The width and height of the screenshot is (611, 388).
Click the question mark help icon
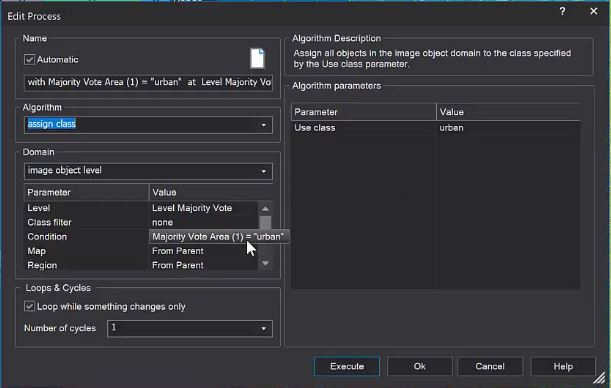point(562,11)
